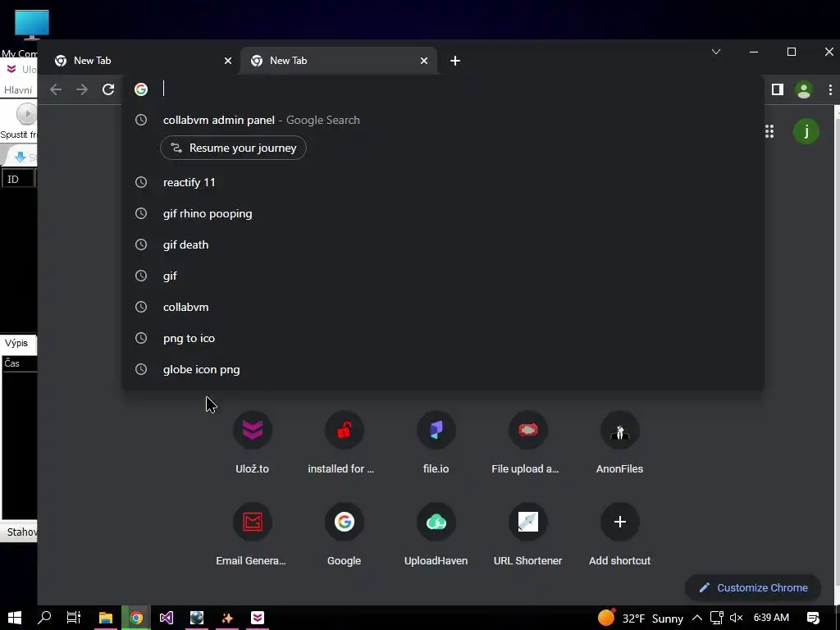Open the weather widget 32°F Sunny
The width and height of the screenshot is (840, 630).
pyautogui.click(x=641, y=619)
